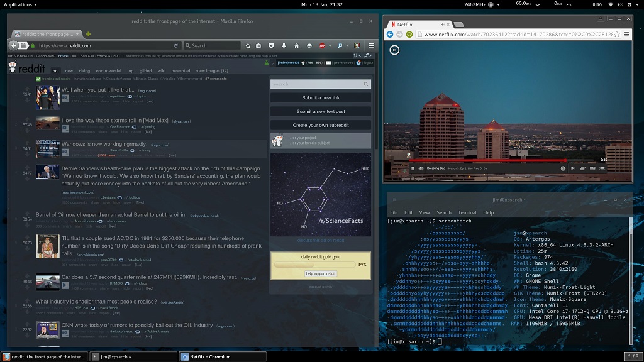
Task: Upvote the Mad Max storms post
Action: coord(27,119)
